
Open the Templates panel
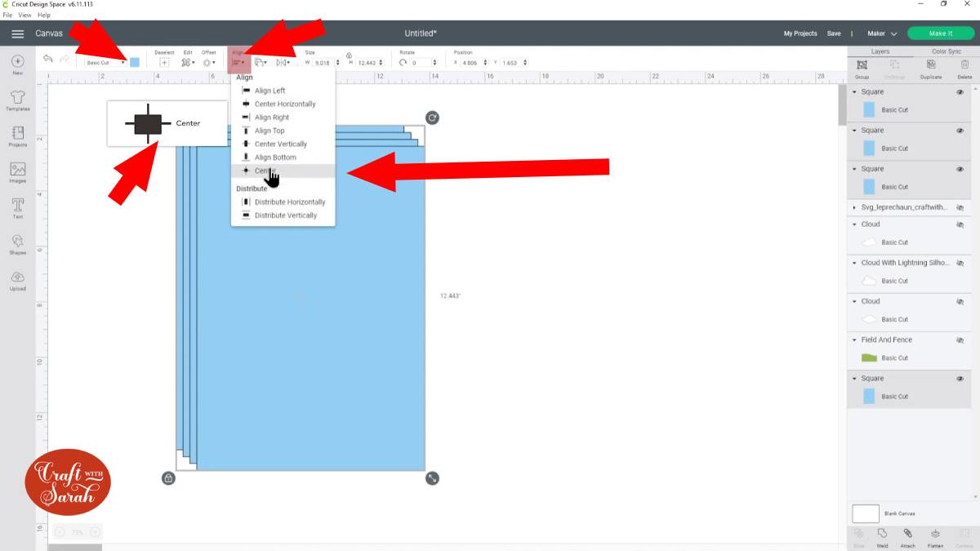pyautogui.click(x=17, y=100)
